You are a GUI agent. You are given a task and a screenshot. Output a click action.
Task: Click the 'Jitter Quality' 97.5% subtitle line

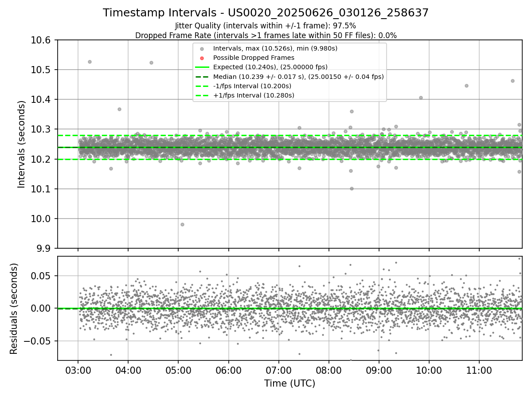pos(266,26)
